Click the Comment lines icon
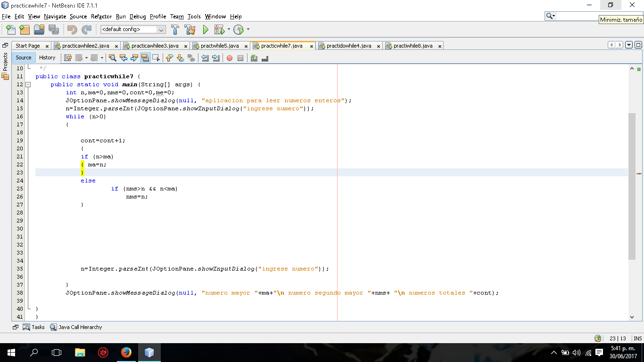This screenshot has height=362, width=644. pos(254,58)
